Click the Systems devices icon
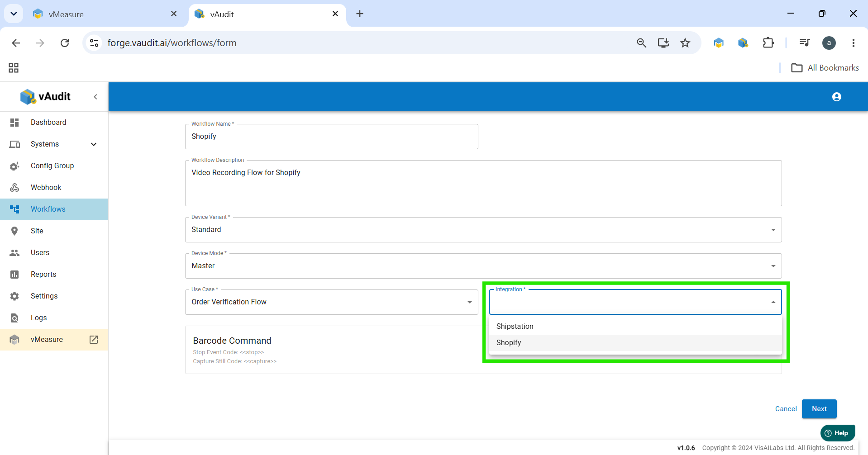Screen dimensions: 868x455 point(14,144)
